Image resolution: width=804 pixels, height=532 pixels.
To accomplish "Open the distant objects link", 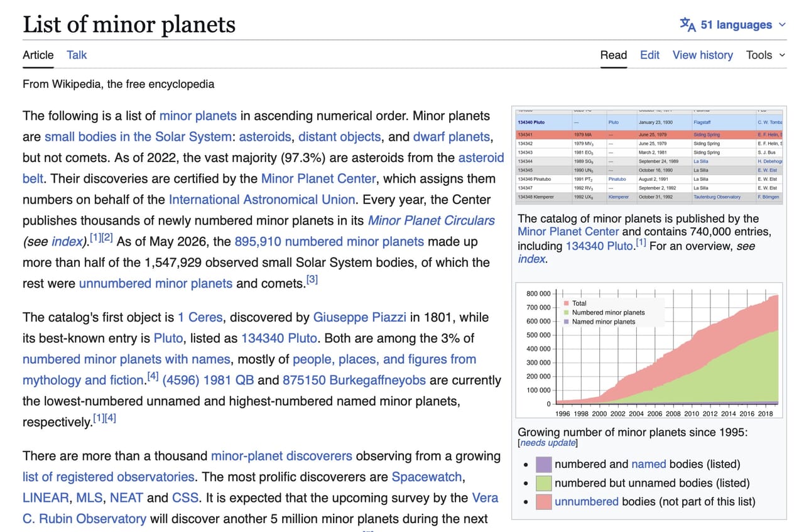I will pos(339,136).
